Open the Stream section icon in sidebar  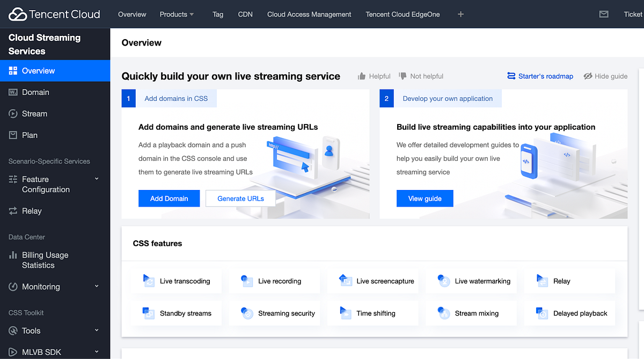point(12,113)
